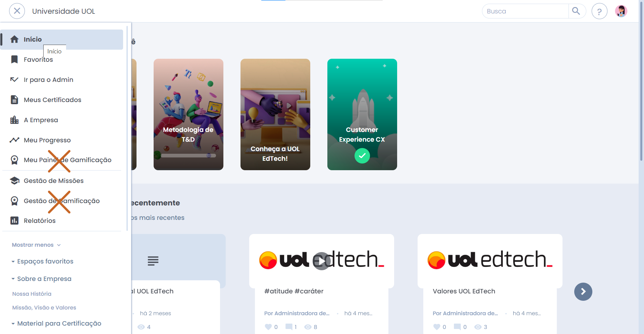The height and width of the screenshot is (334, 644).
Task: Open Missão, Visão e Valores link
Action: [44, 307]
